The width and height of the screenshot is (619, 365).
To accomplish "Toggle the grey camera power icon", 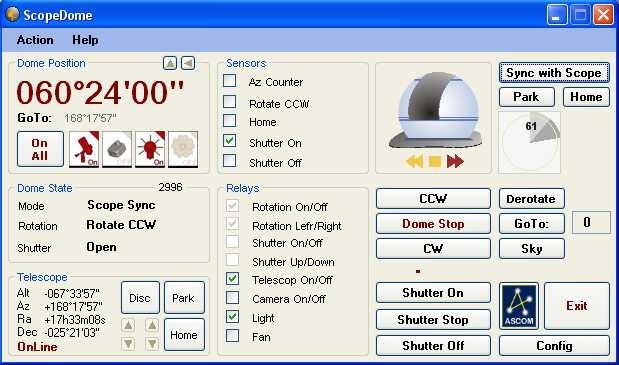I will (x=117, y=149).
